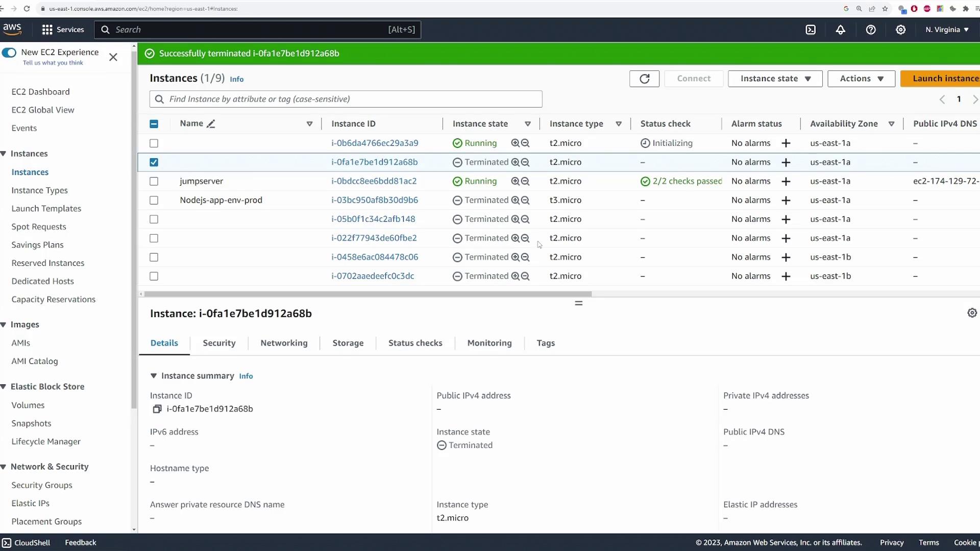Select the jumpserver instance checkbox
This screenshot has height=551, width=980.
(x=154, y=181)
